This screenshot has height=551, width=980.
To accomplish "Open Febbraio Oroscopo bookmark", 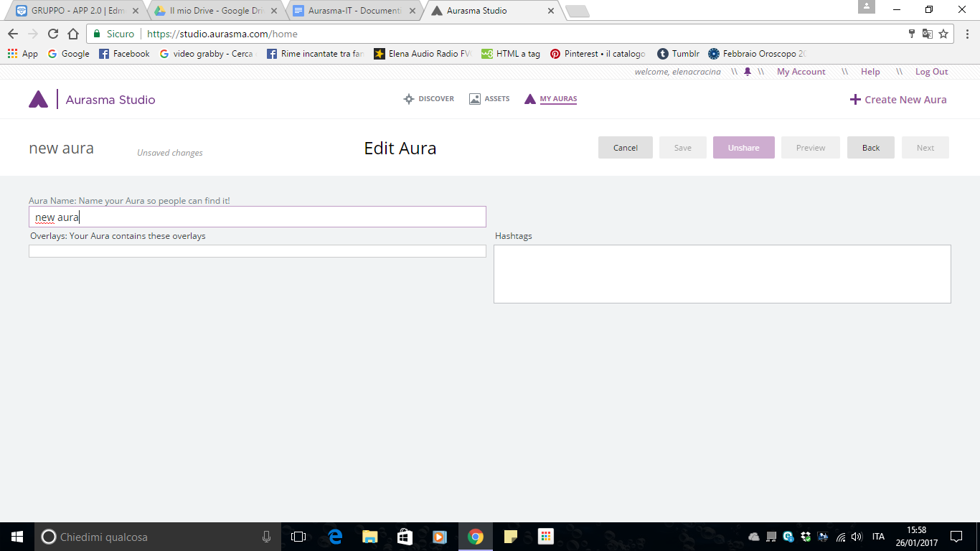I will pos(758,54).
